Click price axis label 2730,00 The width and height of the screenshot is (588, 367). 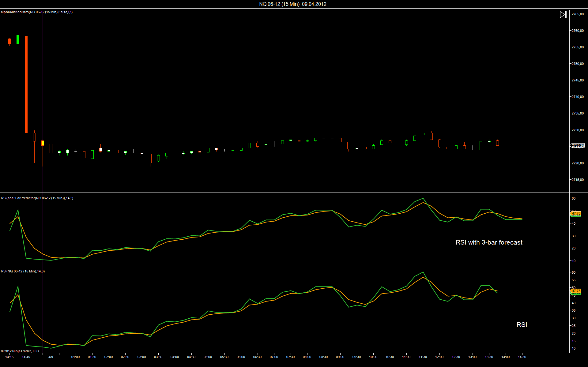tap(578, 130)
